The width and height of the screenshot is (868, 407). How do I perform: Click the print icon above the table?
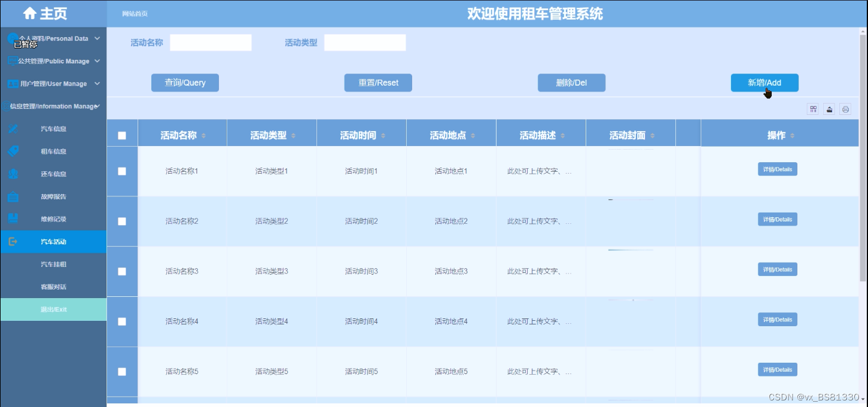tap(845, 109)
